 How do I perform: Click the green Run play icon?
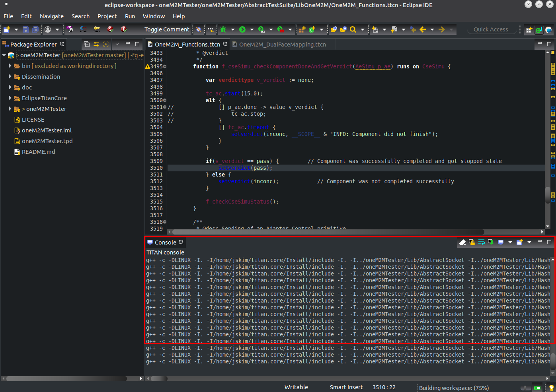[242, 29]
